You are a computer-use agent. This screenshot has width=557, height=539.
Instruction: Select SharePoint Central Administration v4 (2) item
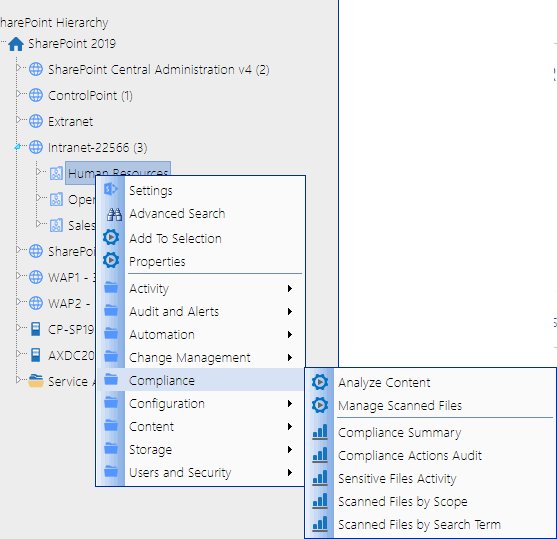click(158, 70)
